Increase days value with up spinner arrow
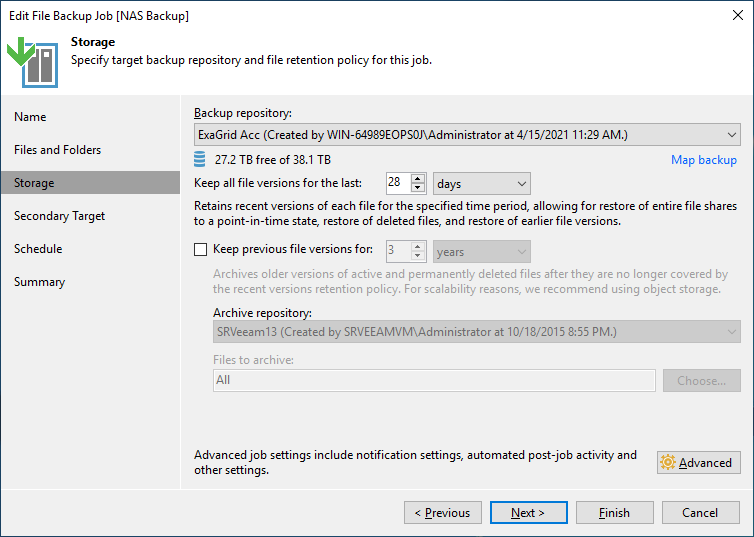 [x=418, y=178]
